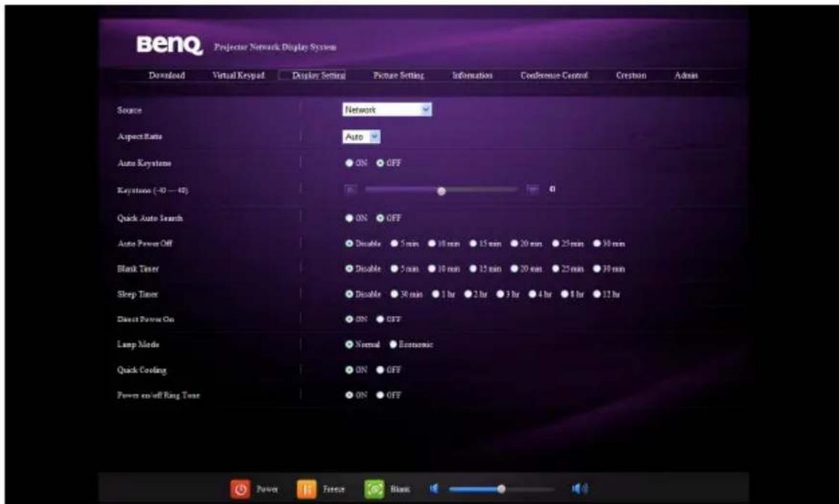Viewport: 839px width, 504px height.
Task: Click the orange Freeze icon
Action: coord(307,489)
